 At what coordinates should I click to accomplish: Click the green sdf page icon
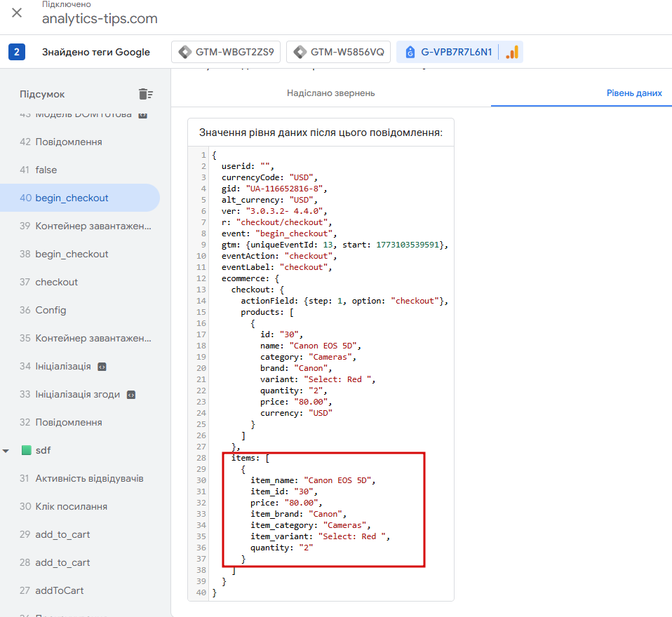pos(27,450)
